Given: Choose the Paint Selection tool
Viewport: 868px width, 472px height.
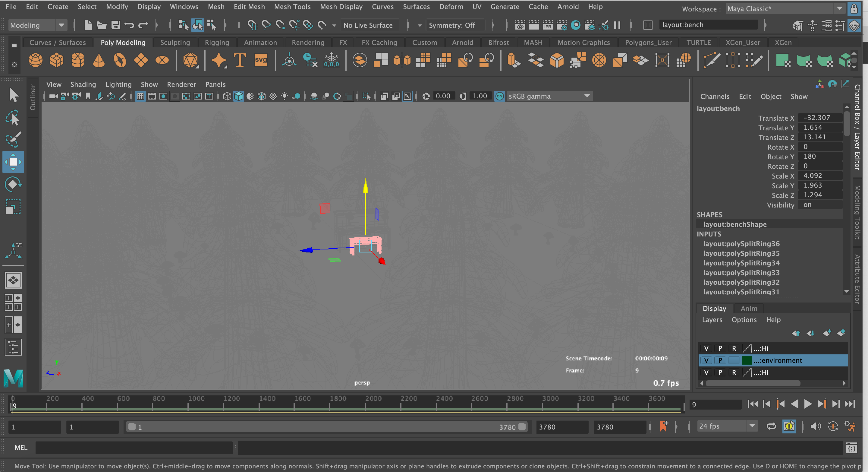Looking at the screenshot, I should 13,139.
